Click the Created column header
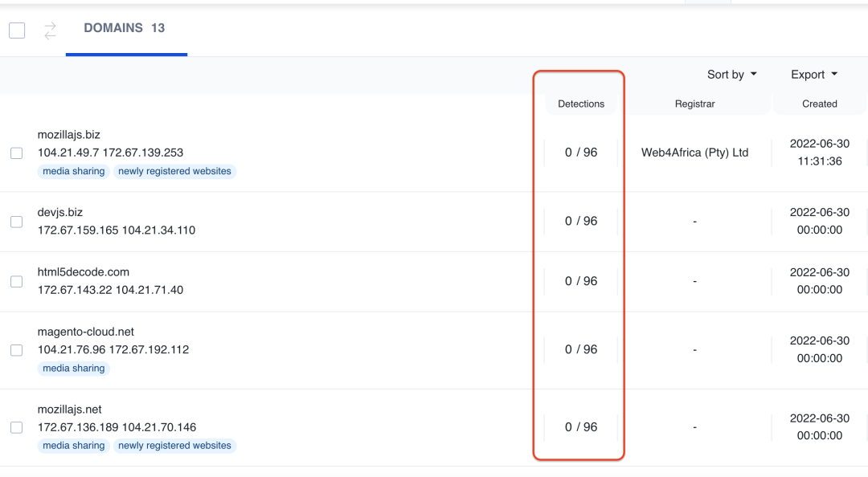The height and width of the screenshot is (477, 868). [x=819, y=104]
